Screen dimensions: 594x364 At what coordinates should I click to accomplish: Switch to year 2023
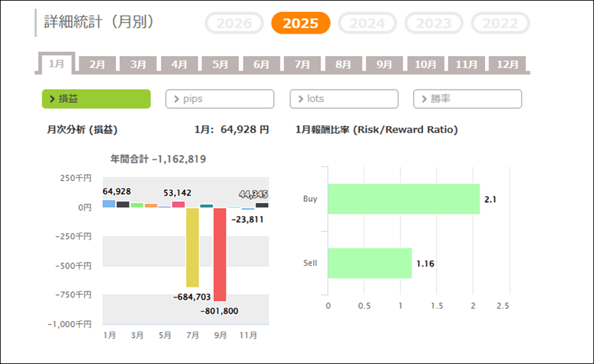tap(434, 24)
